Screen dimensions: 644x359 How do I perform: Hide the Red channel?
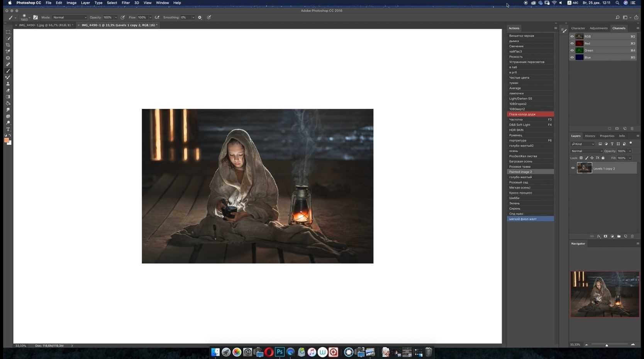[x=572, y=43]
